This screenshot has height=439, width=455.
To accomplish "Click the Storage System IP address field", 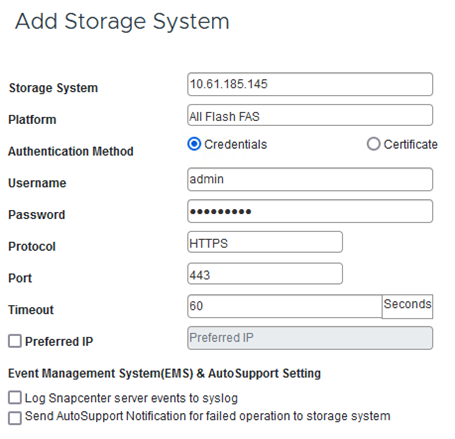I will (310, 84).
